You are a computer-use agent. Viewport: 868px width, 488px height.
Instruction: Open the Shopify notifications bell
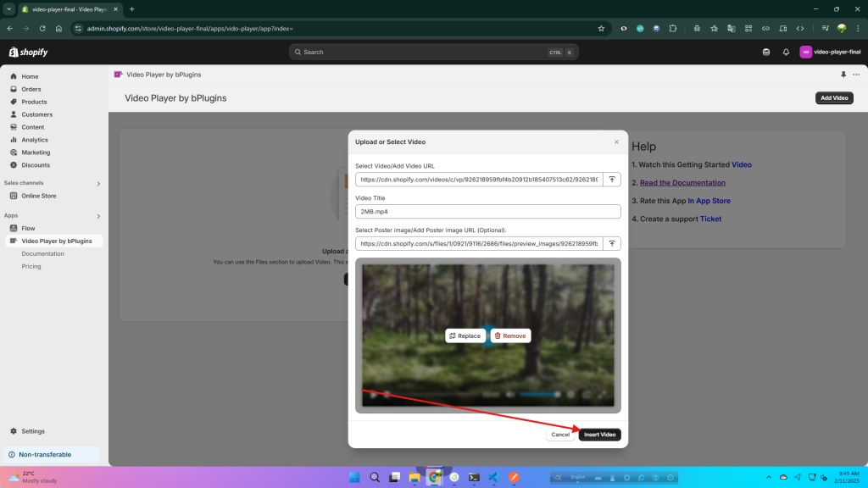coord(786,52)
